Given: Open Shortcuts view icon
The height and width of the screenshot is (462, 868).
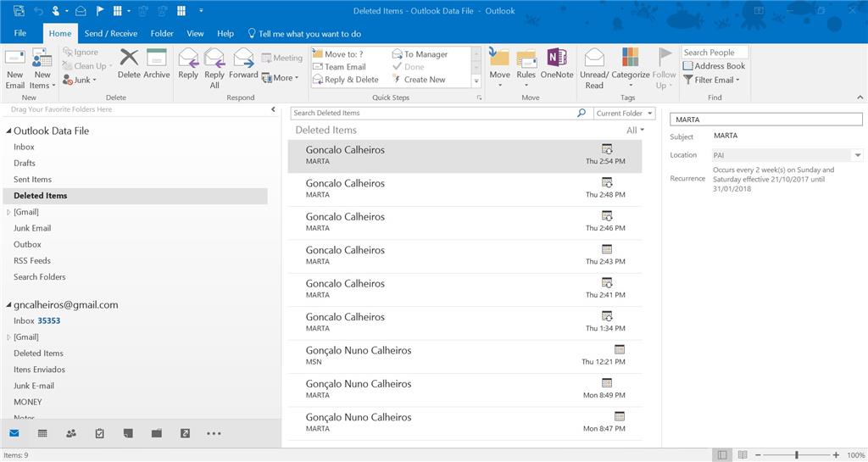Looking at the screenshot, I should pyautogui.click(x=185, y=433).
